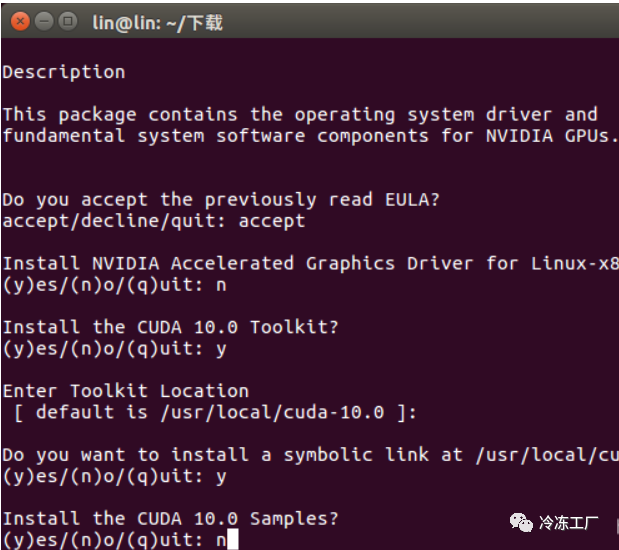
Task: Maximize the terminal window
Action: point(68,21)
